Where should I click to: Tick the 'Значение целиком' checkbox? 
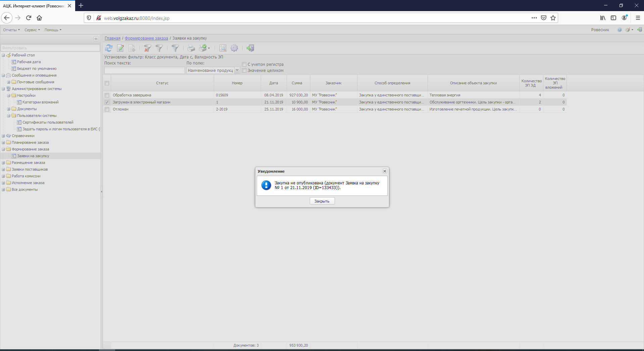[x=244, y=71]
